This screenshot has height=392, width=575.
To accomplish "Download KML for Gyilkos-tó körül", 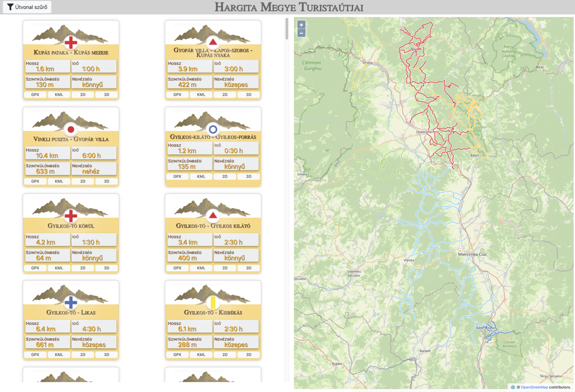I will [x=59, y=268].
